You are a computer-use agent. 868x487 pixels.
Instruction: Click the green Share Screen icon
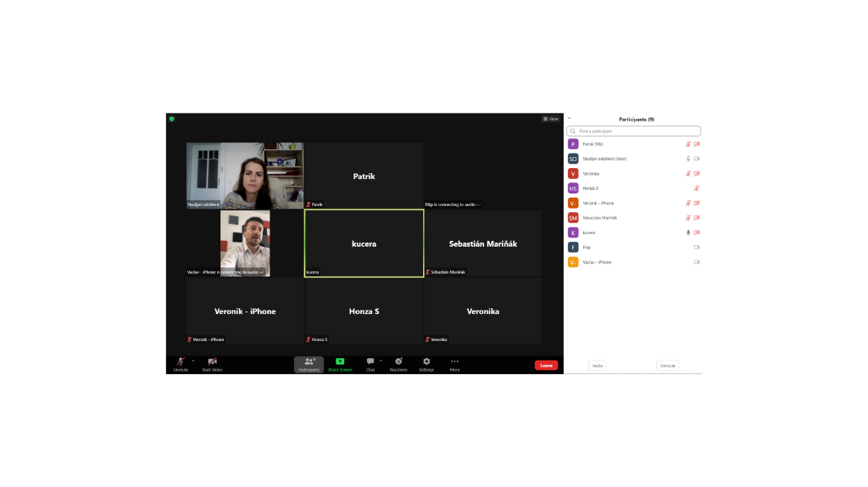[x=340, y=361]
